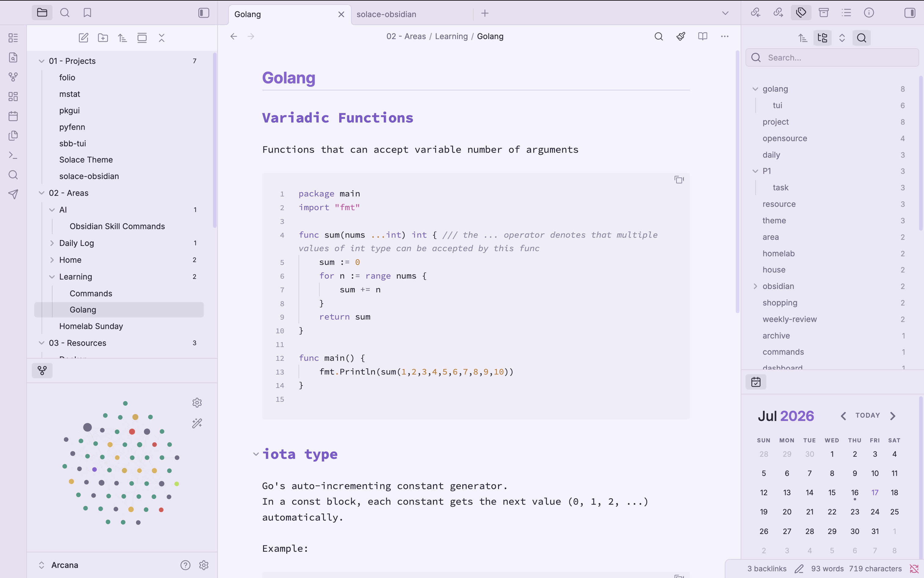Viewport: 924px width, 578px height.
Task: Collapse the AI folder
Action: click(52, 210)
